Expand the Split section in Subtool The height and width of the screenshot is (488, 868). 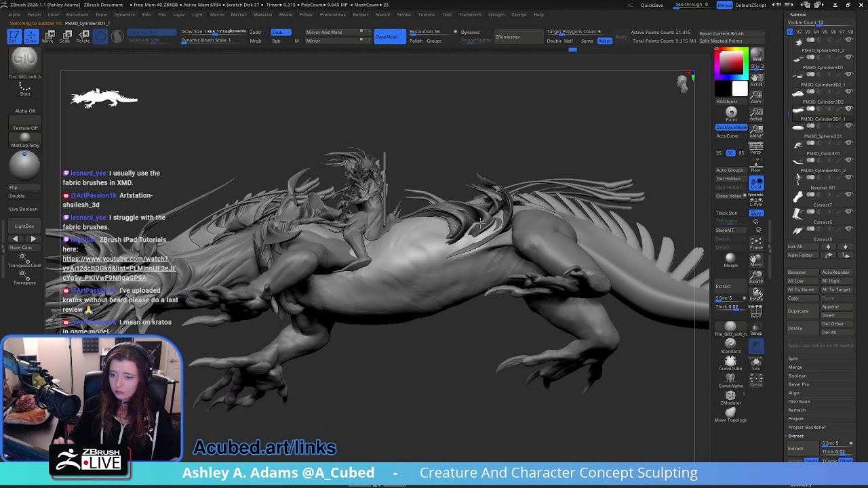[793, 359]
